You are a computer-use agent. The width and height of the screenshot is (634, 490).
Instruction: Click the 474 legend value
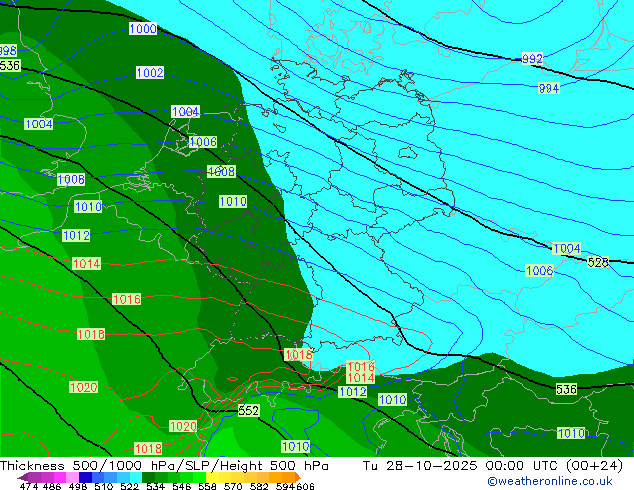(29, 486)
